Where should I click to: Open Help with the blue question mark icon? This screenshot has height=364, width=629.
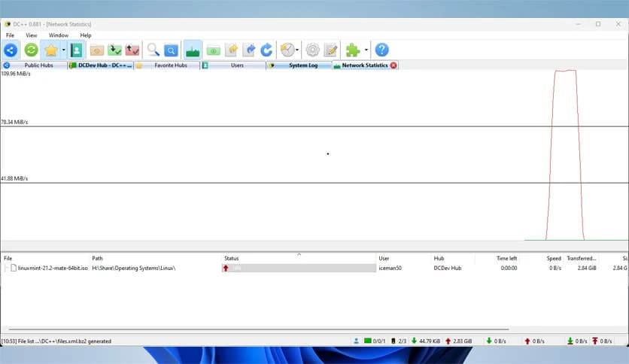382,50
